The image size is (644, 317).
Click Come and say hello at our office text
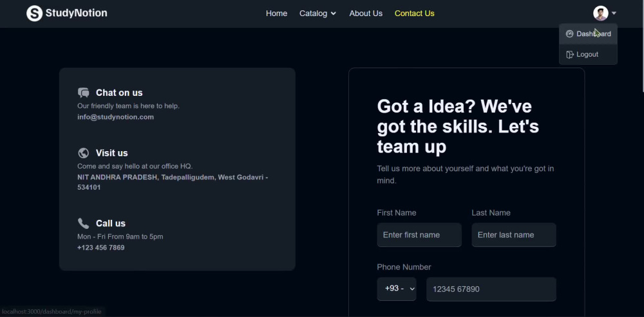click(x=135, y=166)
